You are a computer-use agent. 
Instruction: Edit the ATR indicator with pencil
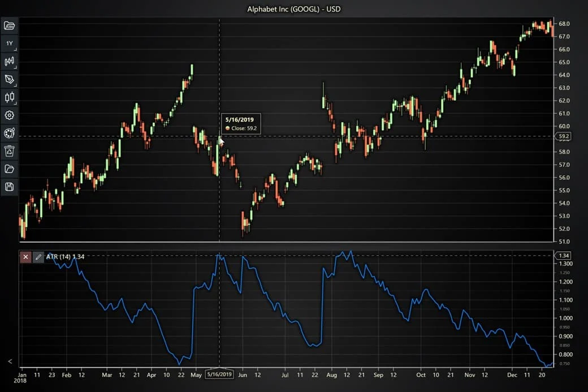[x=38, y=257]
